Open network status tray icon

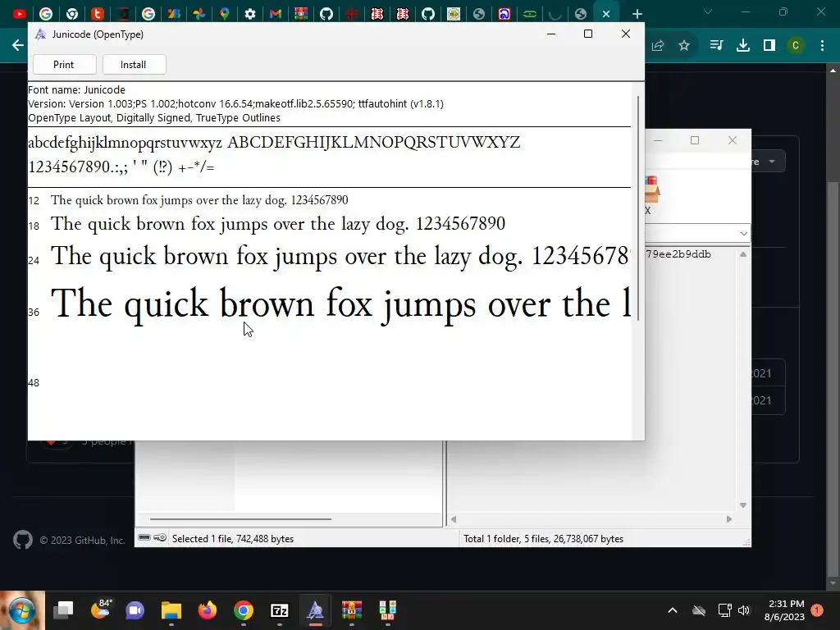(724, 610)
